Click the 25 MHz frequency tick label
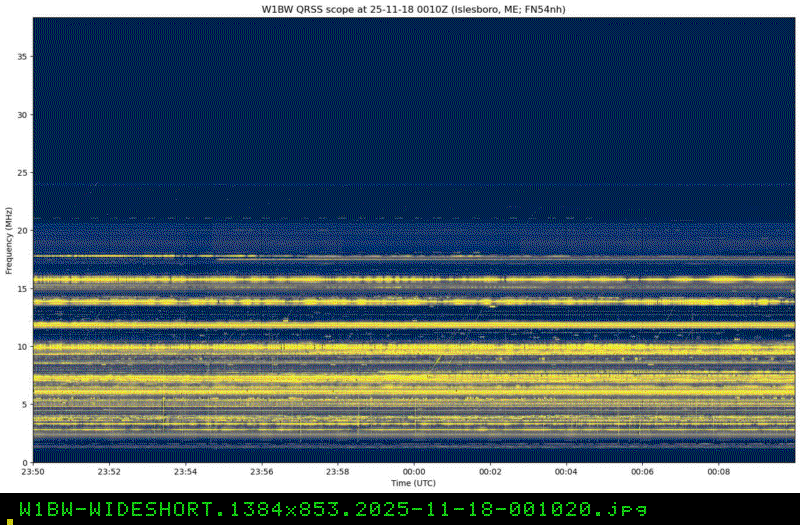The height and width of the screenshot is (525, 800). coord(22,173)
